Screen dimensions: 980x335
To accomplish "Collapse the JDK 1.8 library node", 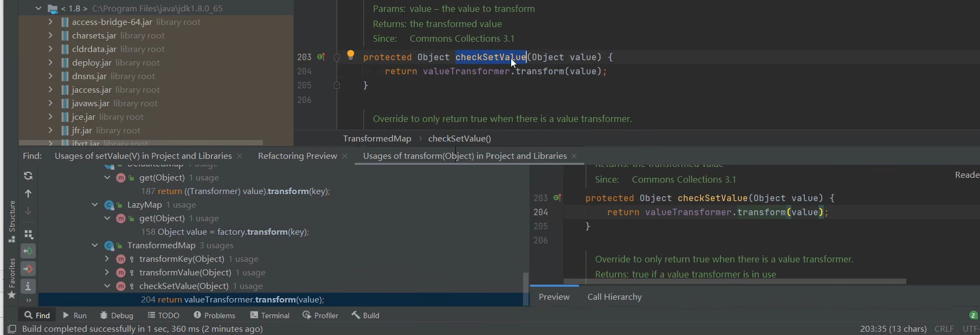I will tap(38, 9).
